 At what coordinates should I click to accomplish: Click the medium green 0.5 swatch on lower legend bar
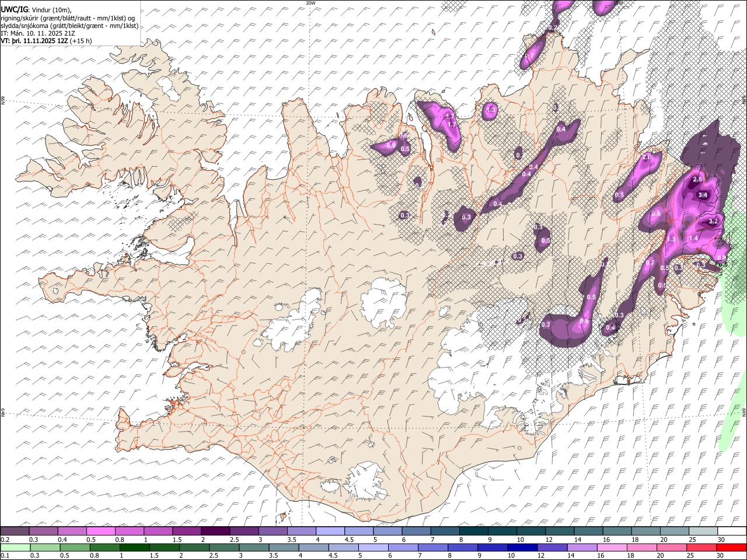point(75,547)
